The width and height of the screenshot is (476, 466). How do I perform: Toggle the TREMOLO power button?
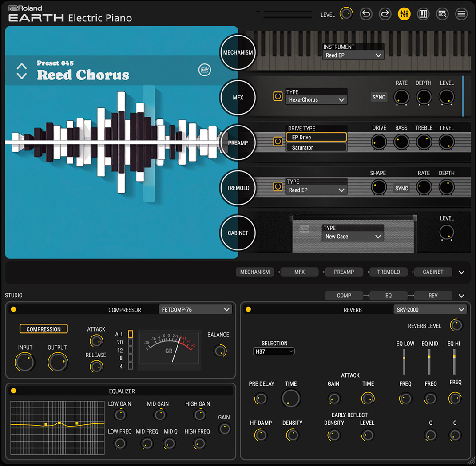[278, 187]
